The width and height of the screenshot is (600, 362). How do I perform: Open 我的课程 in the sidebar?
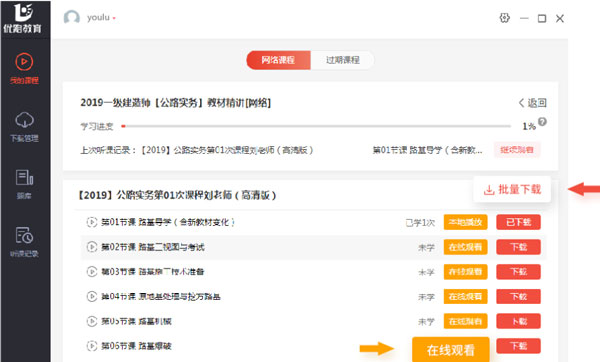pyautogui.click(x=24, y=68)
